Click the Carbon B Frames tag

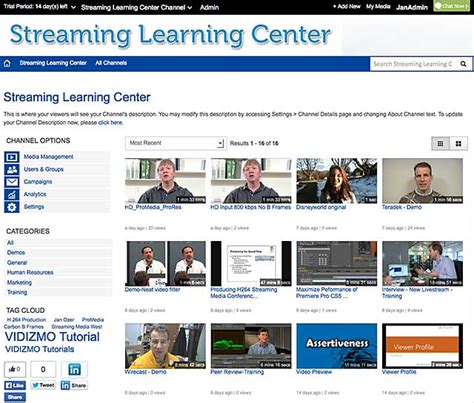click(x=24, y=327)
